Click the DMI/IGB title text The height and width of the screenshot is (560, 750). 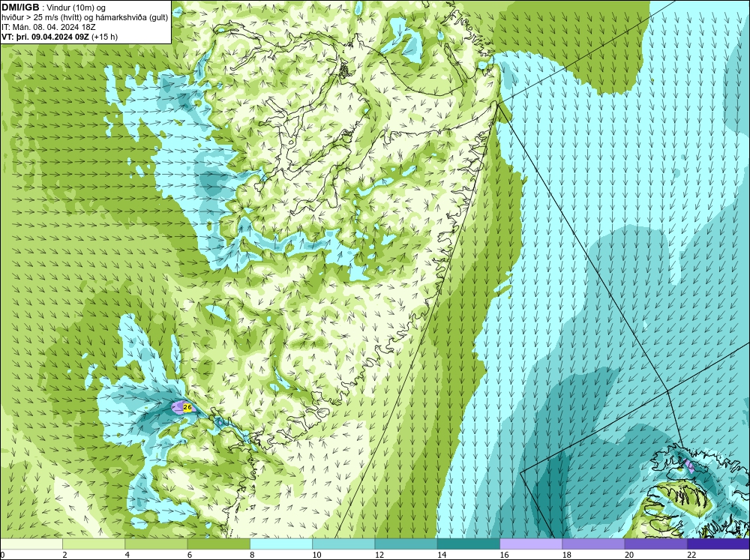[20, 7]
